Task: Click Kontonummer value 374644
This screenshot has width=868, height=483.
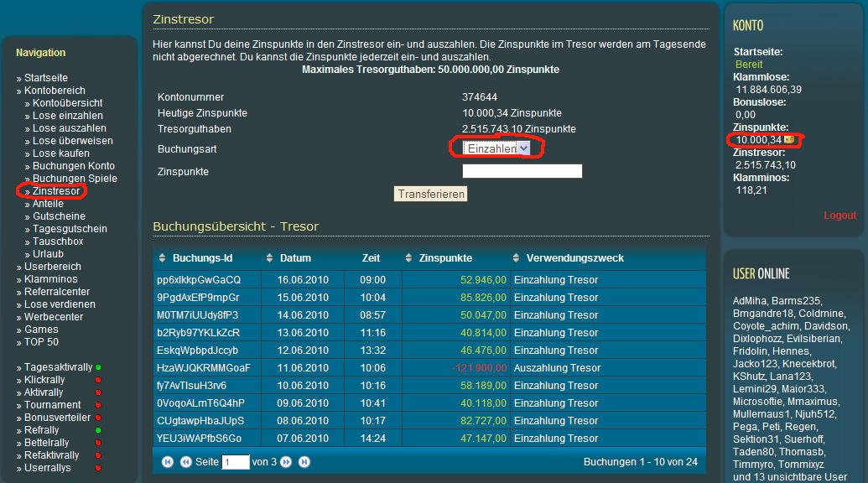Action: click(x=480, y=96)
